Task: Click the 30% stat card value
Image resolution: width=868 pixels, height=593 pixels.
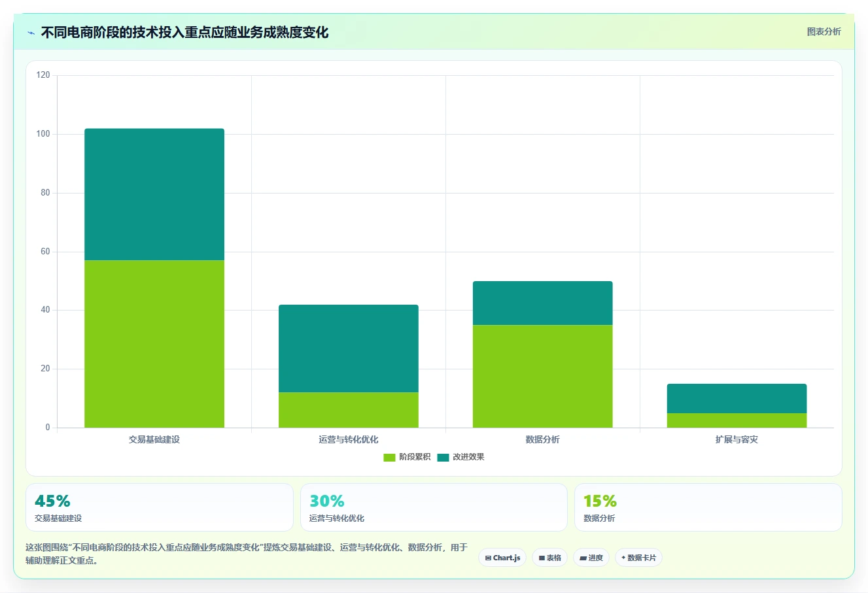Action: click(x=327, y=501)
